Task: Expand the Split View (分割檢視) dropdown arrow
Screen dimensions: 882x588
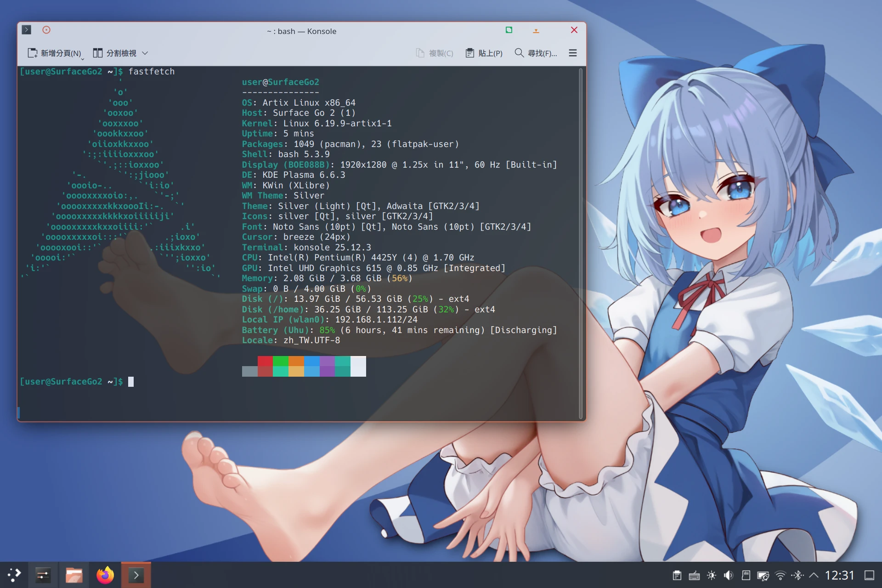Action: coord(145,53)
